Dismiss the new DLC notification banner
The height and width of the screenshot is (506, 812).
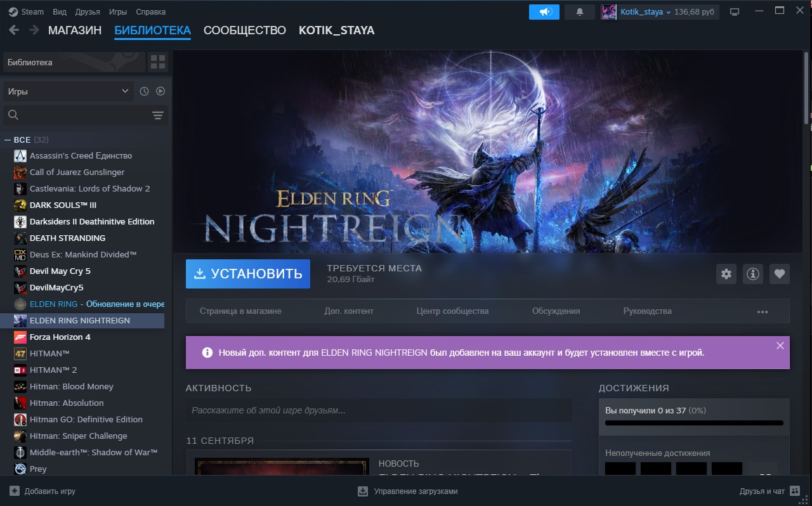pos(780,346)
